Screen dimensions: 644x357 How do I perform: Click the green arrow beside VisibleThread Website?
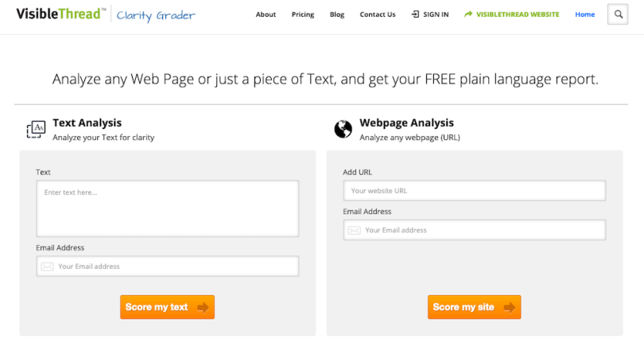[468, 14]
